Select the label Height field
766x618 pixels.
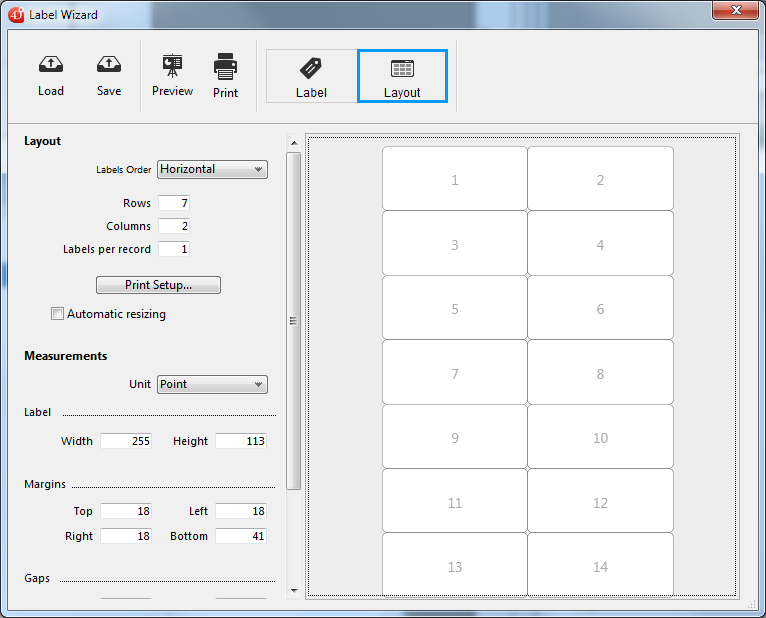(x=241, y=441)
